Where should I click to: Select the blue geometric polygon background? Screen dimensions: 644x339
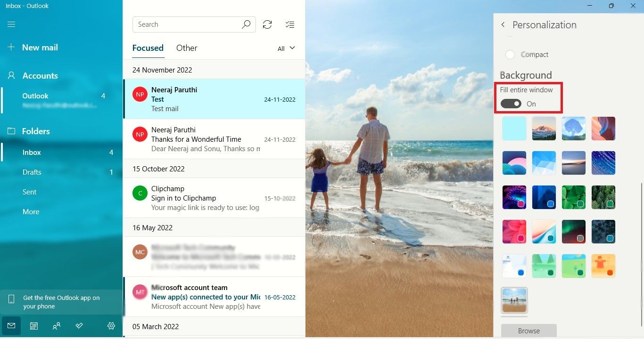pos(544,163)
